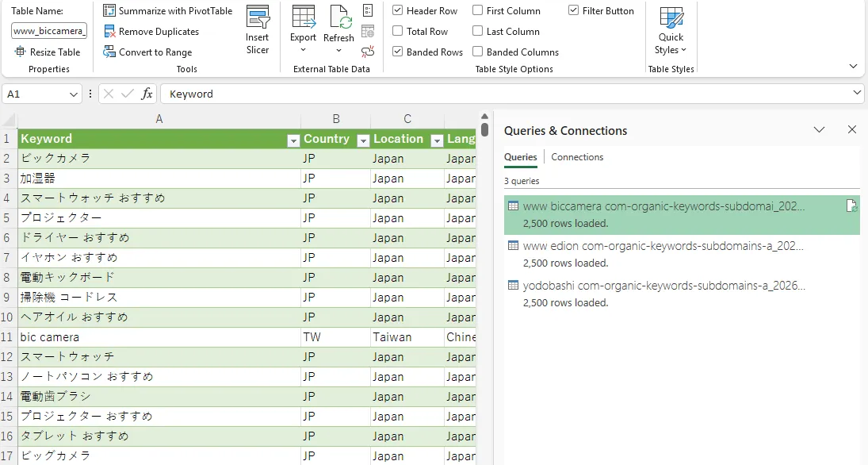Click the Refresh data icon
868x465 pixels.
[338, 17]
